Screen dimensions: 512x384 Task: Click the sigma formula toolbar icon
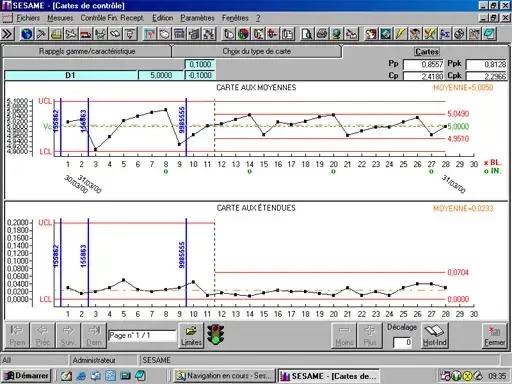(444, 34)
